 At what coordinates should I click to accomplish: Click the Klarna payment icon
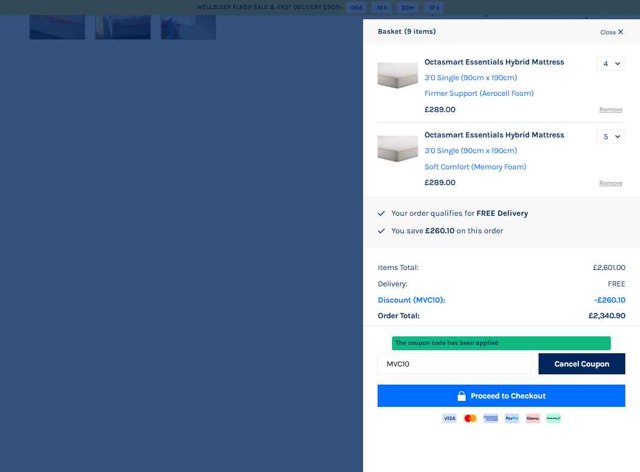[533, 418]
